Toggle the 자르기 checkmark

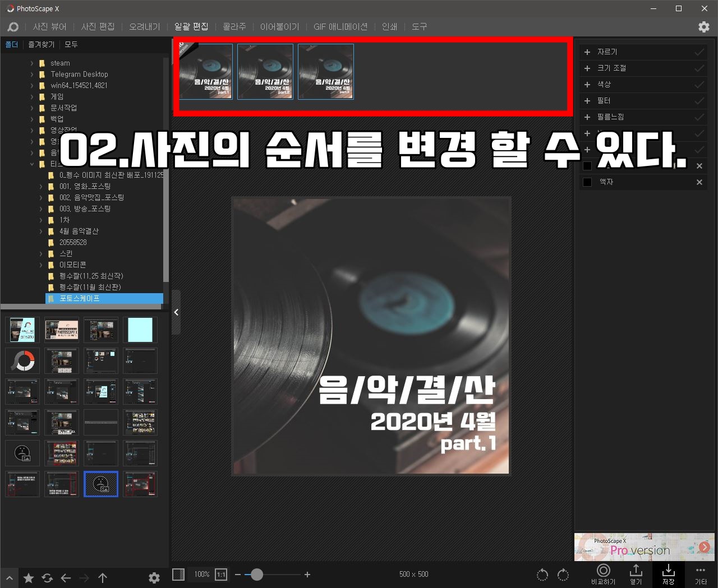tap(699, 52)
